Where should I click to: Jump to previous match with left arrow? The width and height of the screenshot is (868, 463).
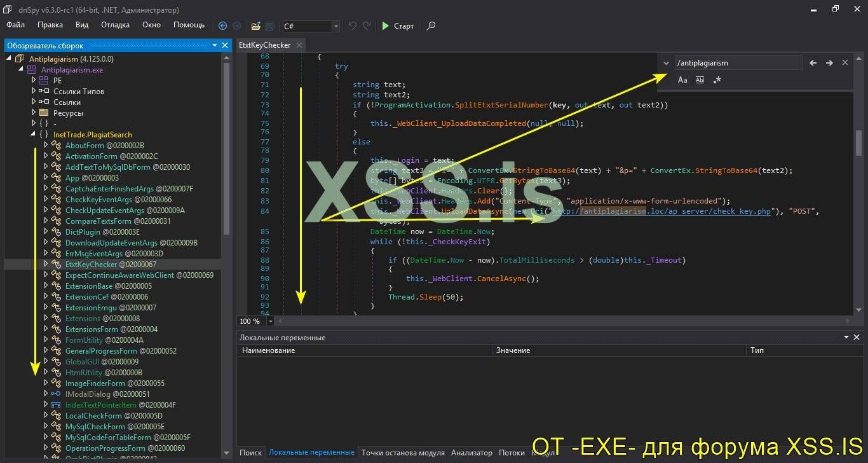[813, 63]
